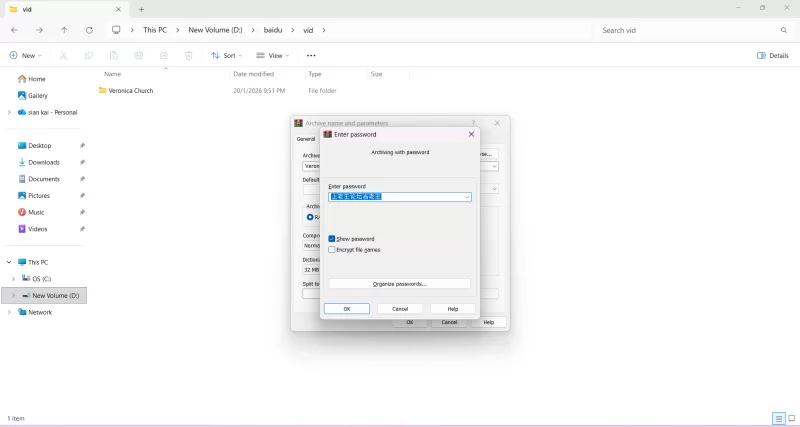Uncheck the Show password checkbox
This screenshot has height=427, width=800.
[332, 239]
